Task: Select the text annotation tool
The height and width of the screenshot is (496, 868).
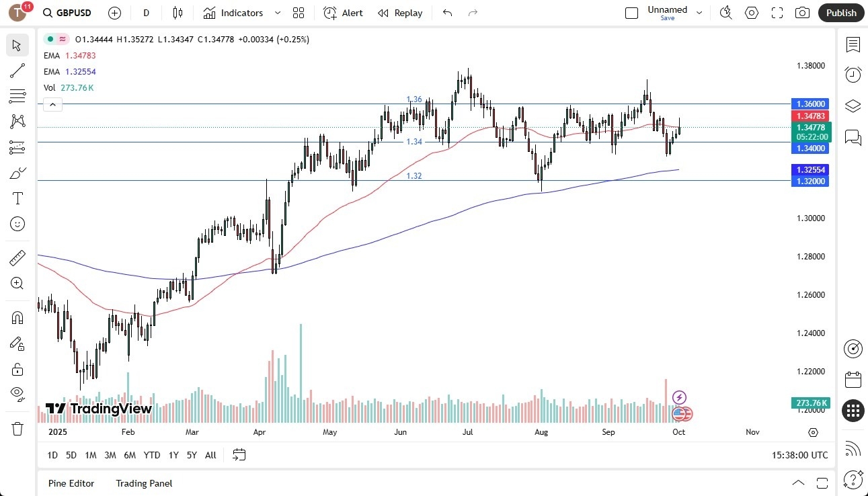Action: 17,198
